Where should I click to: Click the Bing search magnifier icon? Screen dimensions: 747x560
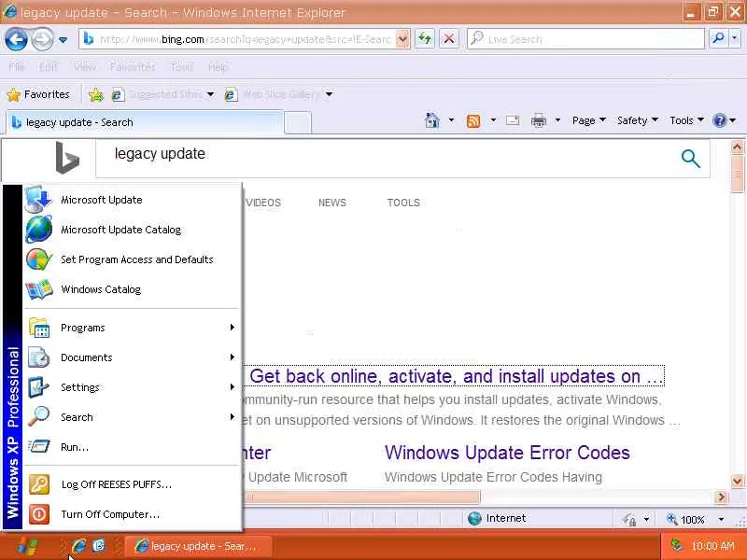690,158
